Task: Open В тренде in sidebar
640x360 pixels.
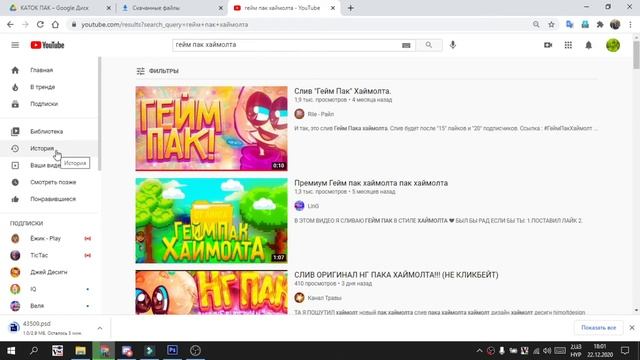Action: [x=49, y=87]
